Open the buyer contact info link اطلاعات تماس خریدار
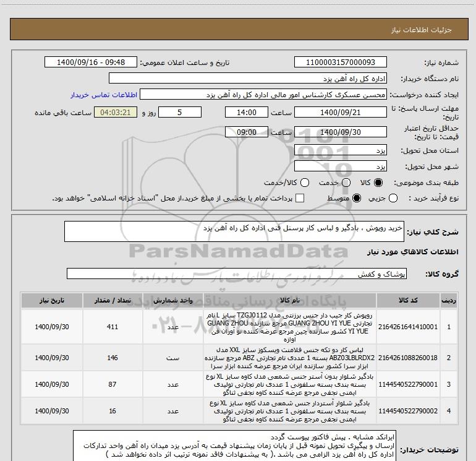 [x=104, y=95]
